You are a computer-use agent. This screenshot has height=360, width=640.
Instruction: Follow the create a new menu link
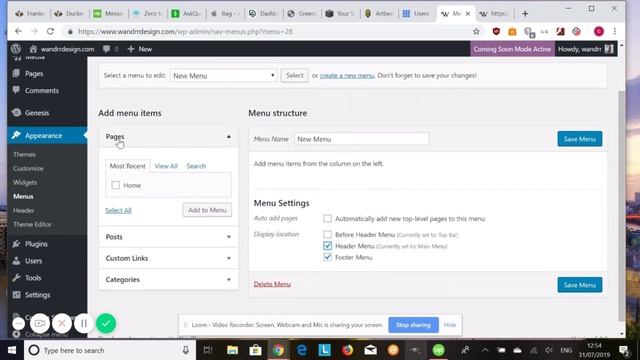pyautogui.click(x=347, y=76)
